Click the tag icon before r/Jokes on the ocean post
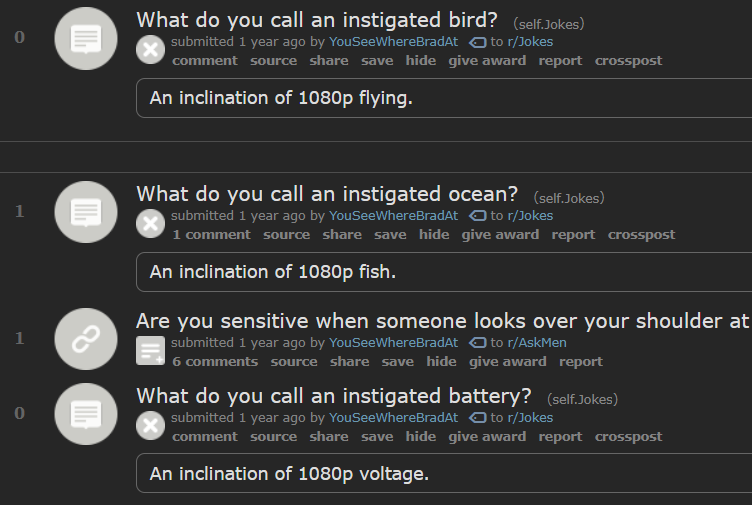The image size is (752, 505). (x=478, y=216)
